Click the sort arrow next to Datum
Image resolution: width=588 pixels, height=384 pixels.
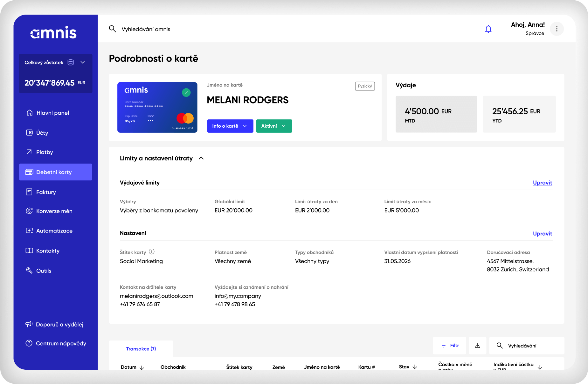pos(142,367)
